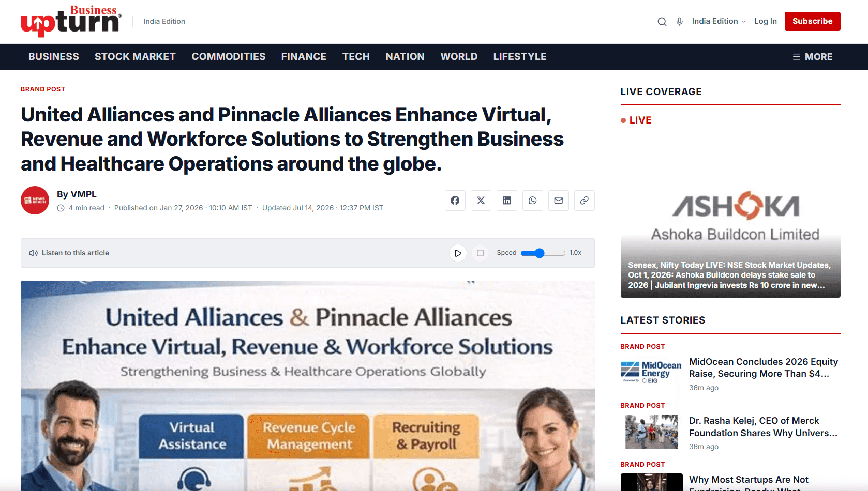Click the BRAND POST label above headline

pyautogui.click(x=43, y=89)
